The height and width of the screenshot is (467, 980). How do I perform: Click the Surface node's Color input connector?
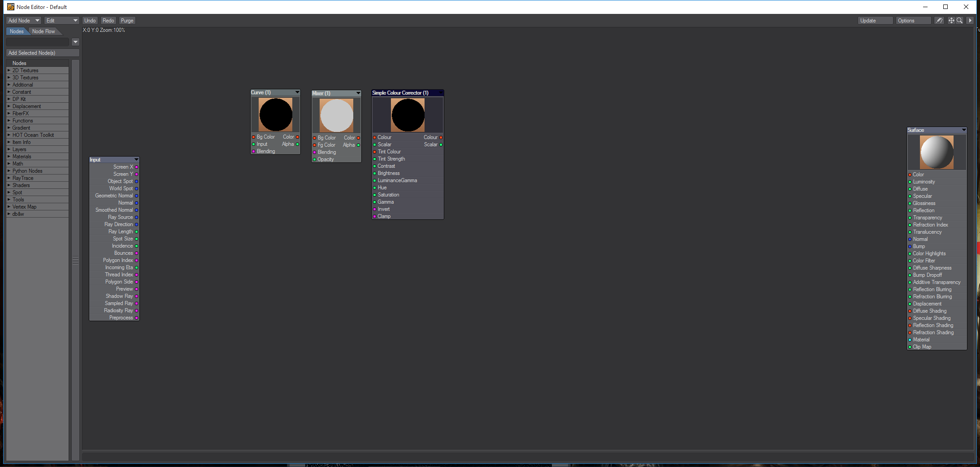pyautogui.click(x=910, y=175)
